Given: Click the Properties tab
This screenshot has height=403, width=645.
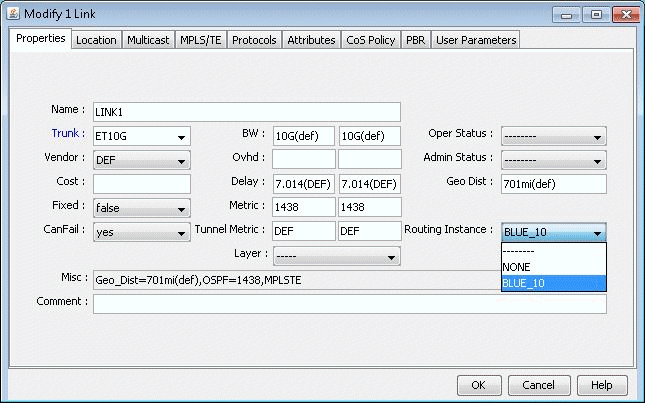Looking at the screenshot, I should 41,39.
